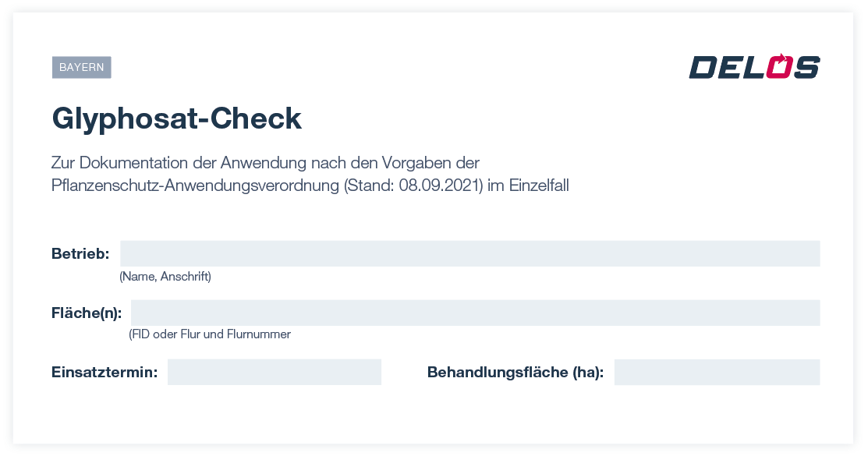This screenshot has height=456, width=868.
Task: Click the Fläche(n) label
Action: pos(87,313)
